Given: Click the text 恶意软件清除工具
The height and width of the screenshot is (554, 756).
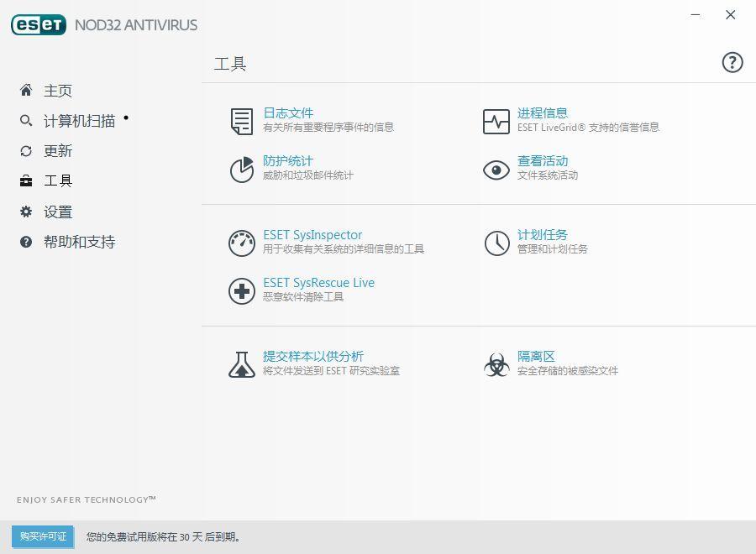Looking at the screenshot, I should pos(303,297).
